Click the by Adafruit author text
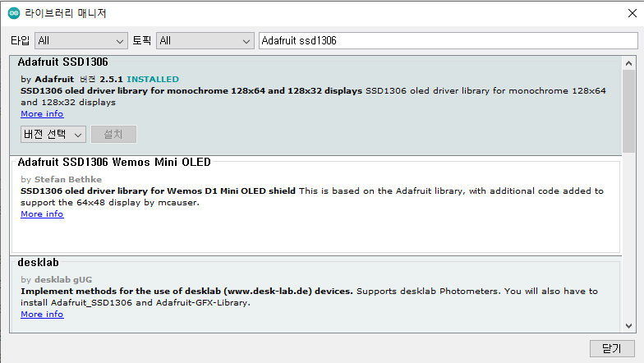 [x=48, y=79]
